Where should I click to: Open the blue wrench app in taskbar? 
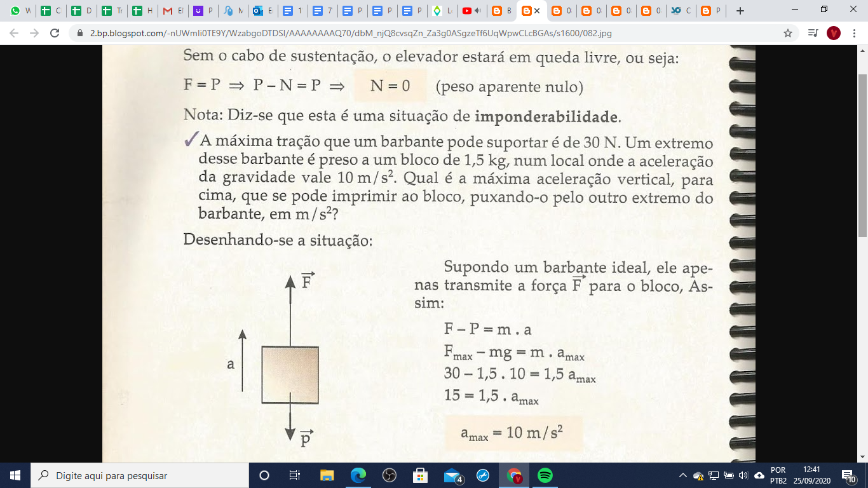pos(482,475)
